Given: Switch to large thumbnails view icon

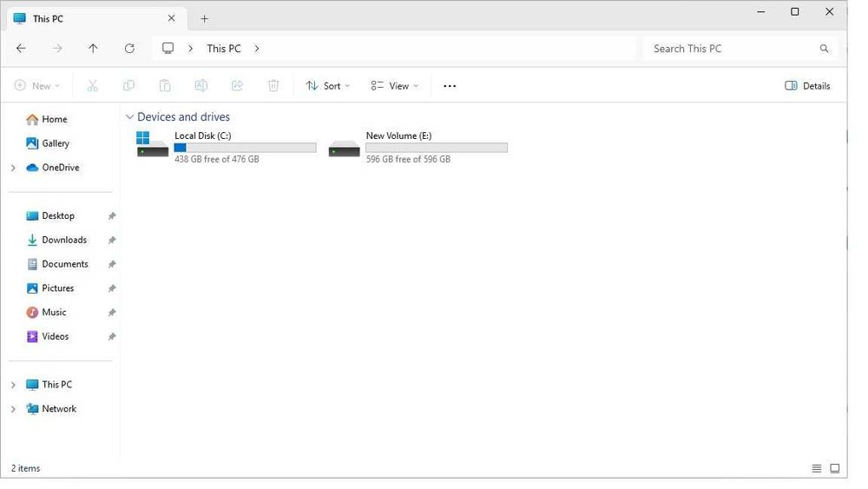Looking at the screenshot, I should click(x=835, y=468).
